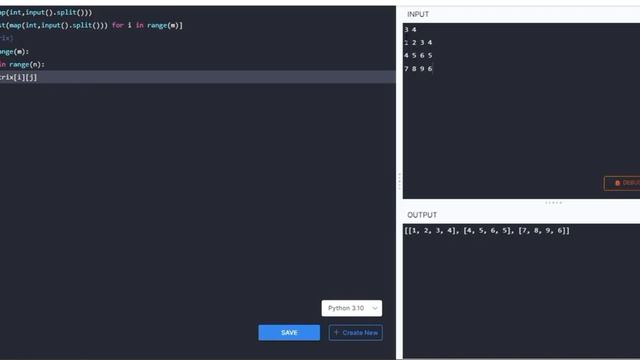This screenshot has width=640, height=360.
Task: Click first code line with input().split()))
Action: coord(46,12)
